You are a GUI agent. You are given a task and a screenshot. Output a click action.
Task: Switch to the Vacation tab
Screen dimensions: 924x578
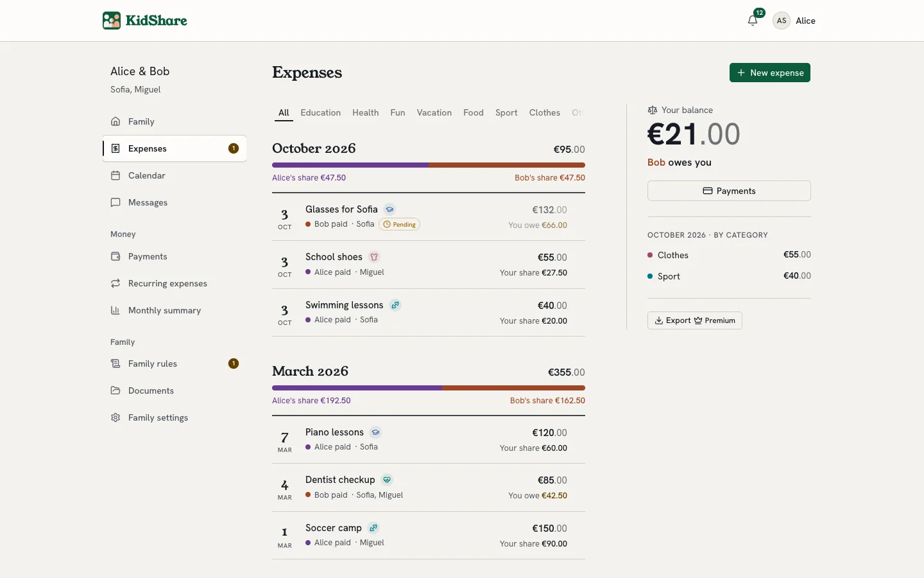434,112
